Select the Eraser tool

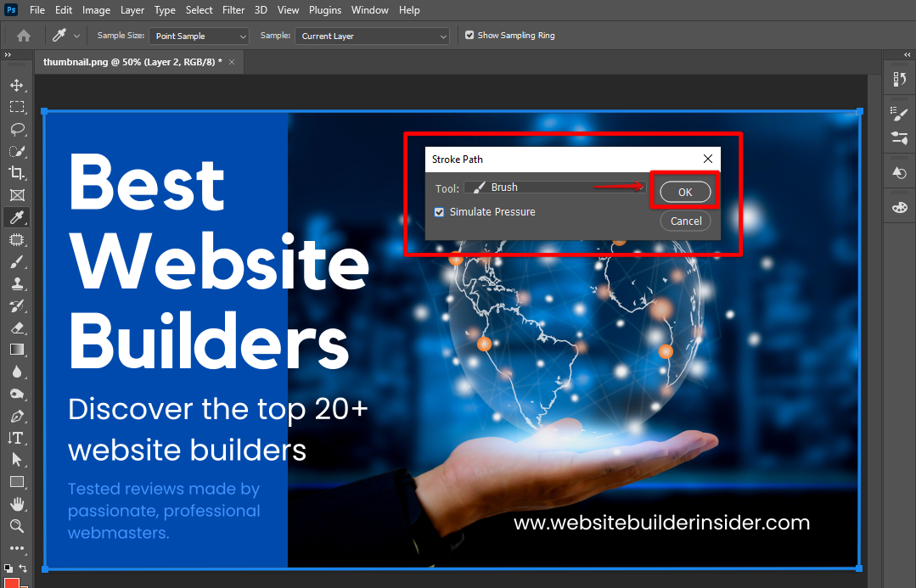pos(16,328)
